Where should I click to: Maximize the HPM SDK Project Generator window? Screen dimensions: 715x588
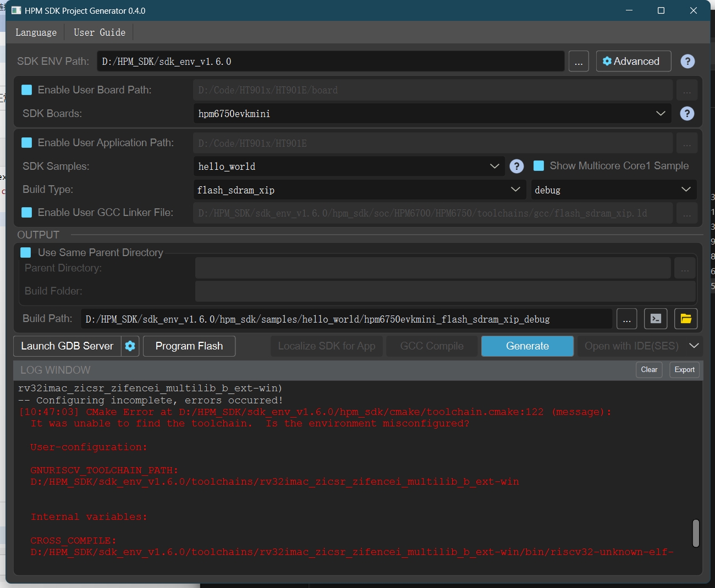coord(661,10)
